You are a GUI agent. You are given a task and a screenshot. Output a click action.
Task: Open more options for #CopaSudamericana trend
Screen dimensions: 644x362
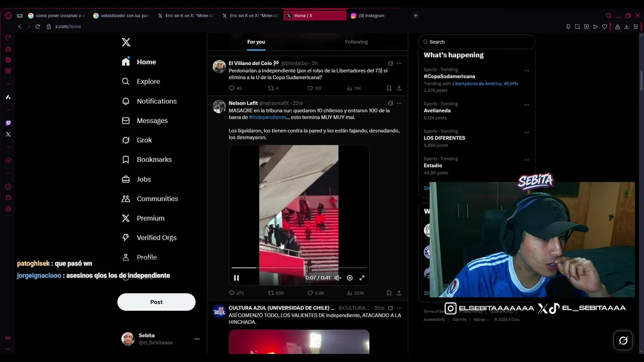click(x=526, y=71)
